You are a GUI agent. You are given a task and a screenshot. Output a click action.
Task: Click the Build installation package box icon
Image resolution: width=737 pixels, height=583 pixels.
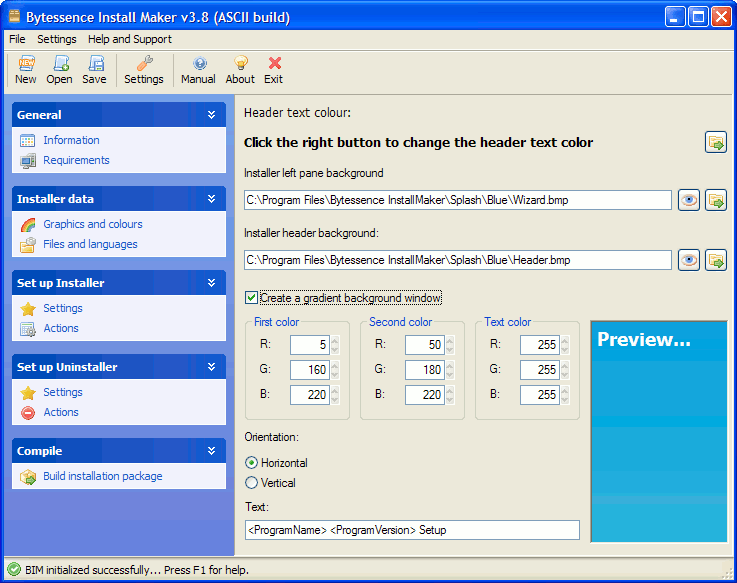tap(28, 477)
